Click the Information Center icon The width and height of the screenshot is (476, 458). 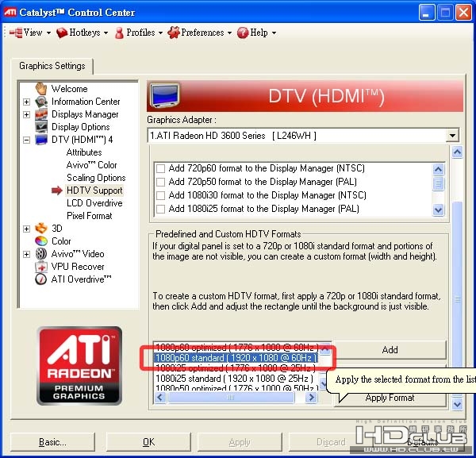point(41,102)
